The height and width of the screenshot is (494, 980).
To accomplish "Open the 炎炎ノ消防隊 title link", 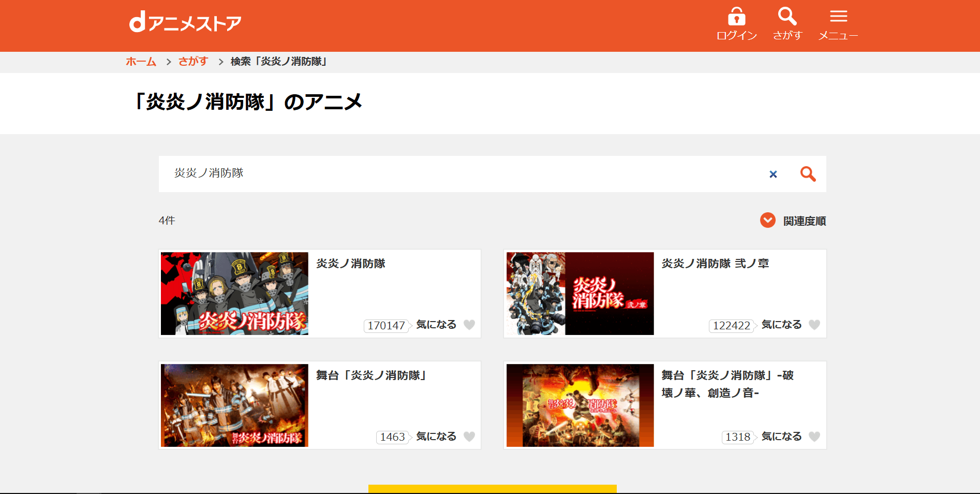I will tap(351, 264).
